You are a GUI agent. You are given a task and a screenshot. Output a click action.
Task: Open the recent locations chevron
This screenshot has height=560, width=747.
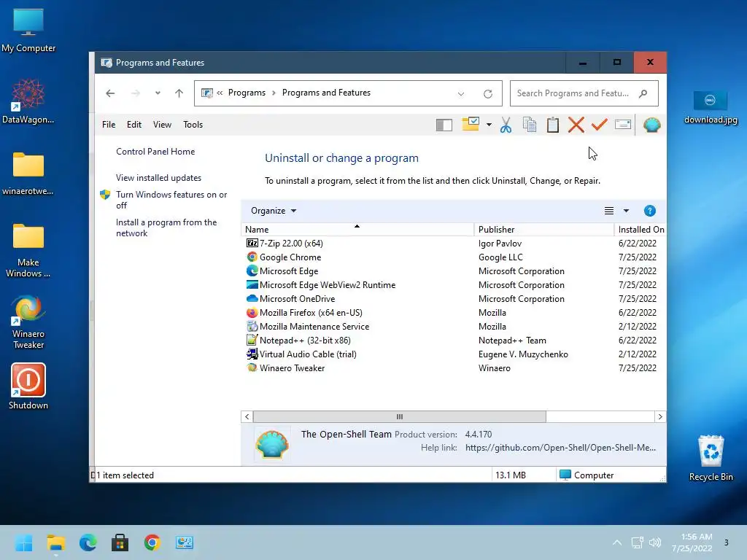pyautogui.click(x=158, y=93)
